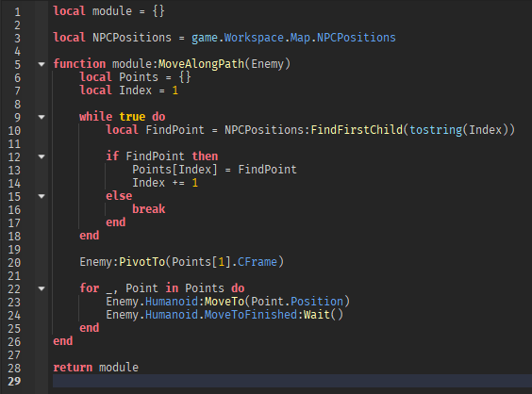The image size is (532, 394).
Task: Click 'else' keyword on line 15
Action: pyautogui.click(x=119, y=196)
